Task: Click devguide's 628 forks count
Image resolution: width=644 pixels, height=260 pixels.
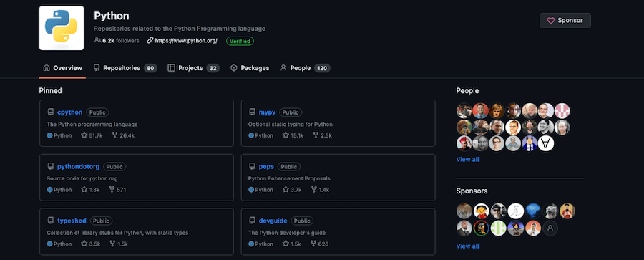Action: tap(319, 244)
